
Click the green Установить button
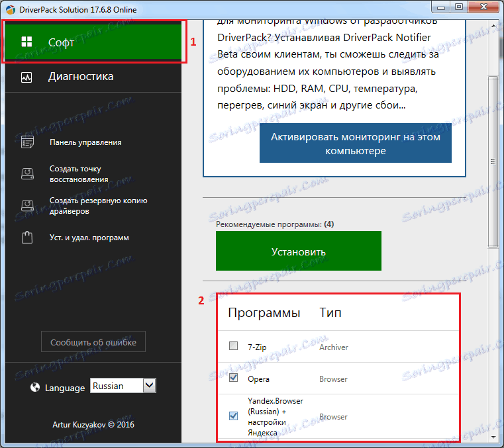pyautogui.click(x=299, y=251)
